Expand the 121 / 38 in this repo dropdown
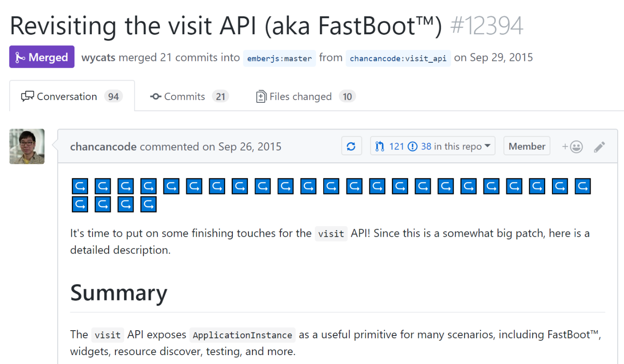The image size is (624, 364). tap(433, 146)
